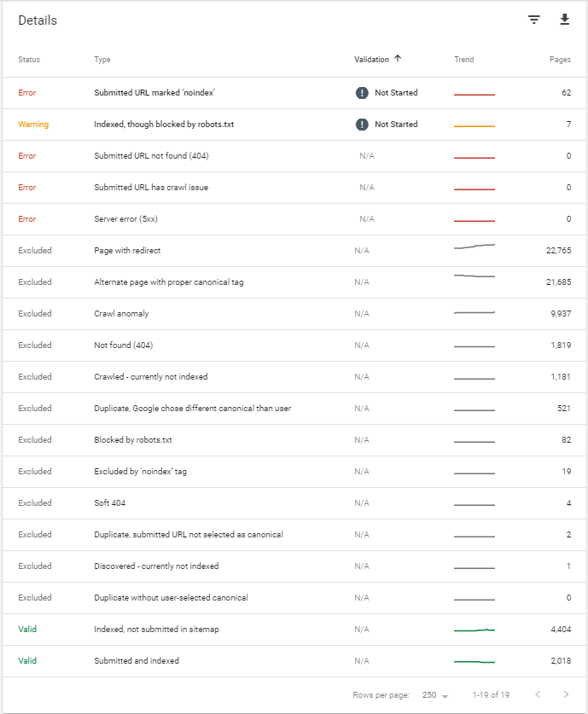Click the Trend column header
The width and height of the screenshot is (588, 714).
463,60
